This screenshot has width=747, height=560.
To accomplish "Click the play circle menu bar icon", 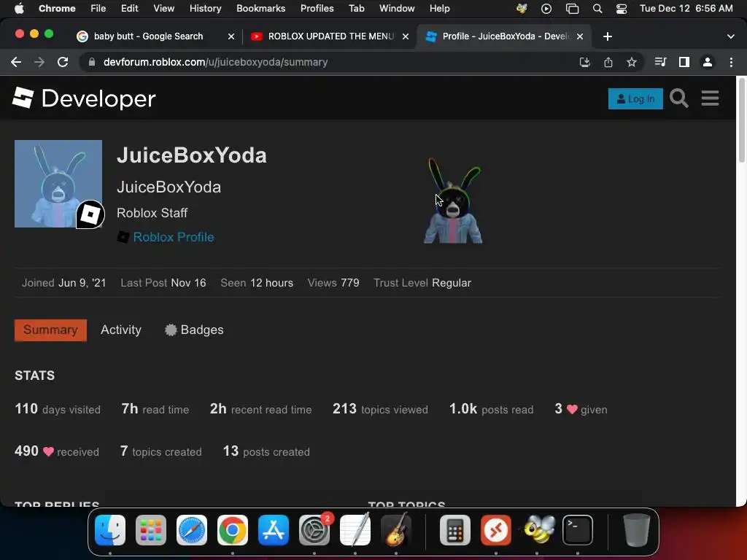I will click(x=546, y=9).
